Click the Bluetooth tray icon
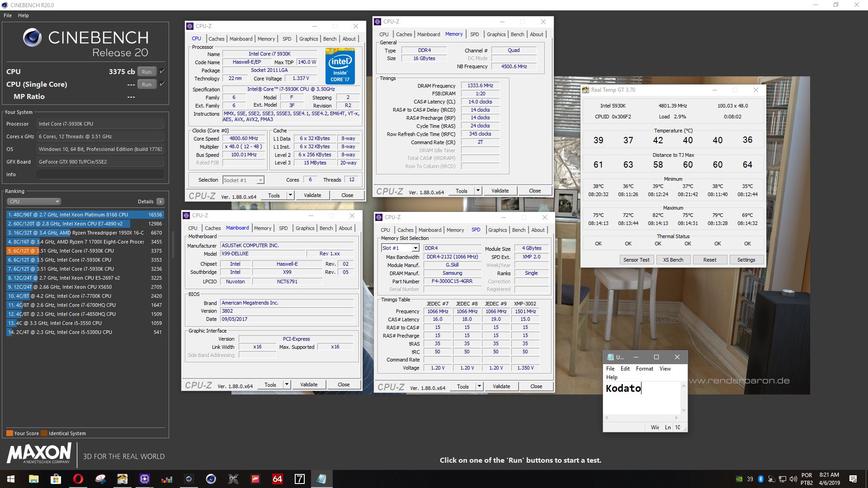Image resolution: width=868 pixels, height=488 pixels. coord(760,479)
